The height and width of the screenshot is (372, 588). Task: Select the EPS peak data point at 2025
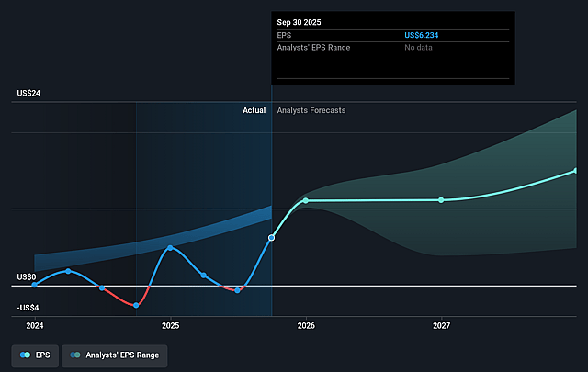(170, 248)
